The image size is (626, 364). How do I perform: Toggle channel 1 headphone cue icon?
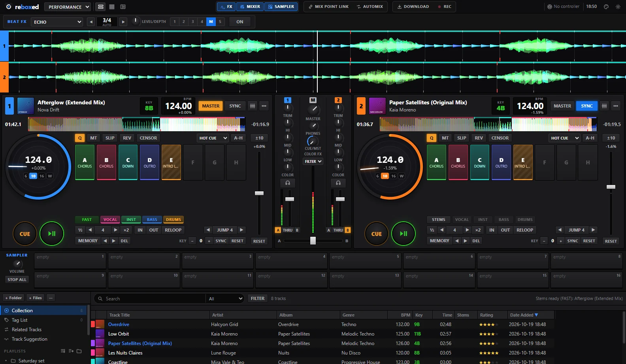(288, 183)
